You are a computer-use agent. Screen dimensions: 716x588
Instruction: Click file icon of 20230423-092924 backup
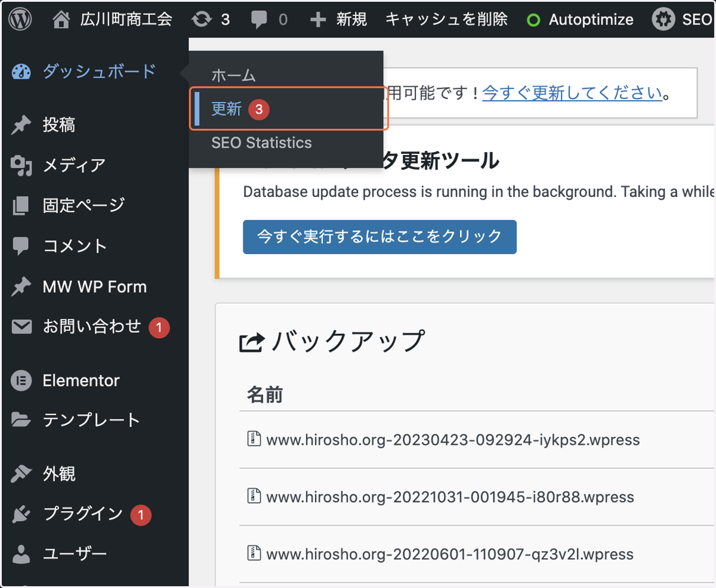tap(254, 439)
